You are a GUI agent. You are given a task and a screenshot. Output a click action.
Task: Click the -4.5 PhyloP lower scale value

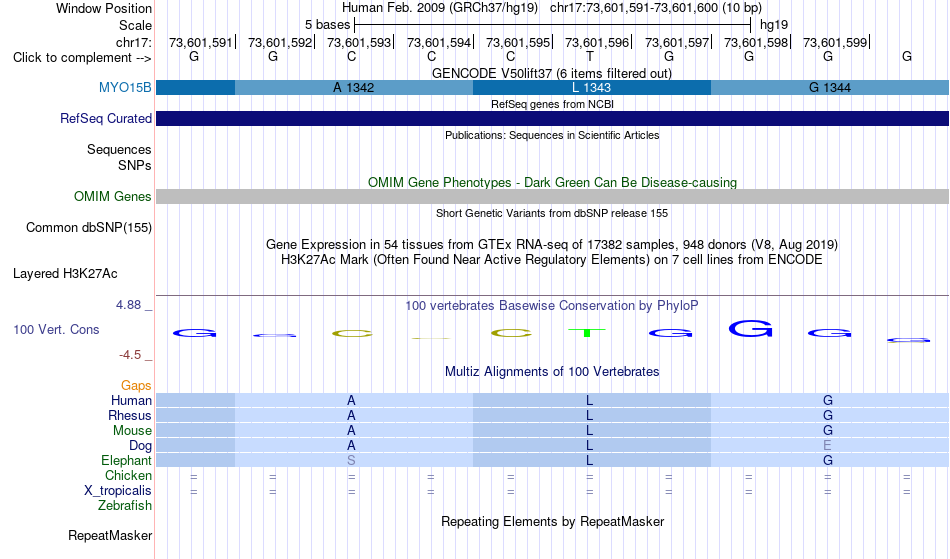[130, 355]
